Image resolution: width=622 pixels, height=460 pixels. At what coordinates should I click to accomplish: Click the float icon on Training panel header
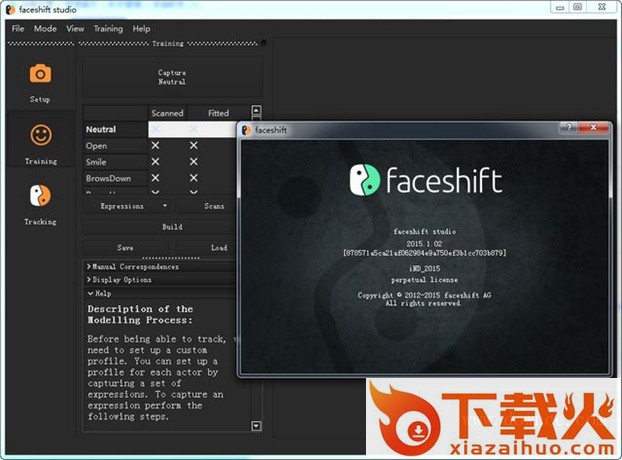coord(263,43)
